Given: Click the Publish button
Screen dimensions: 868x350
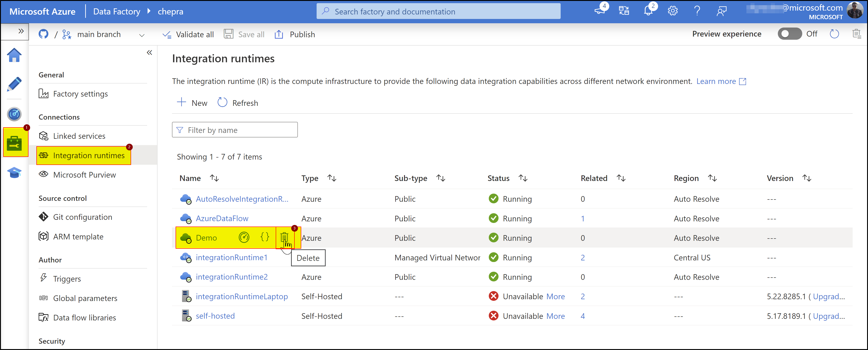Looking at the screenshot, I should (x=295, y=34).
